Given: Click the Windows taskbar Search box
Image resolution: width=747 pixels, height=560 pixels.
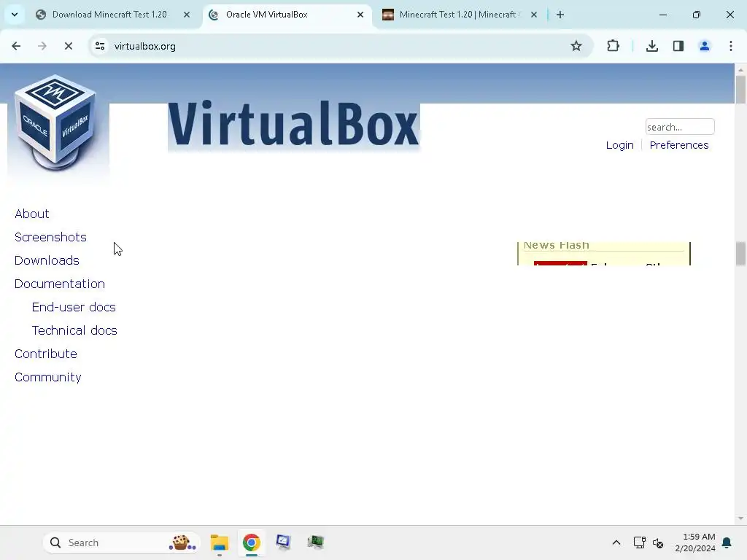Looking at the screenshot, I should (x=121, y=542).
